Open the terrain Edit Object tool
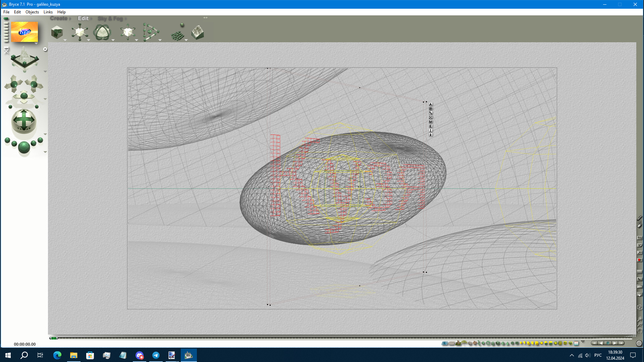This screenshot has height=362, width=644. point(198,33)
